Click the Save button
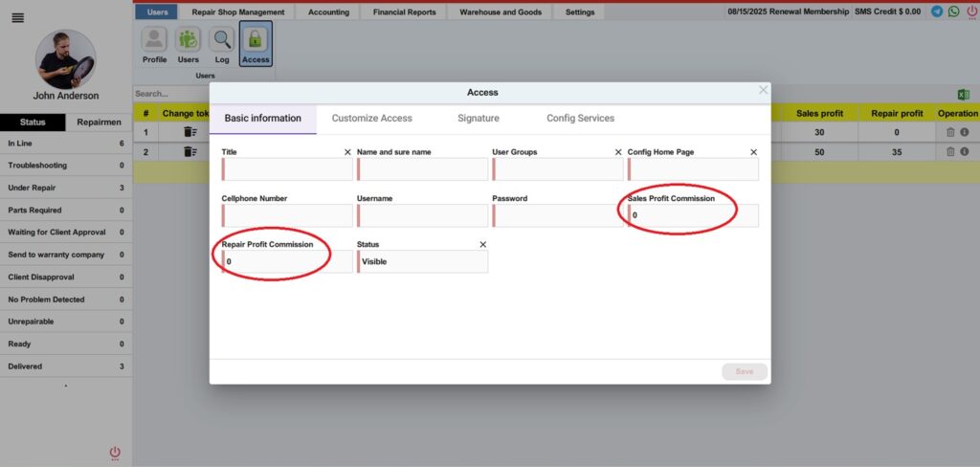Viewport: 980px width, 467px height. [x=745, y=371]
